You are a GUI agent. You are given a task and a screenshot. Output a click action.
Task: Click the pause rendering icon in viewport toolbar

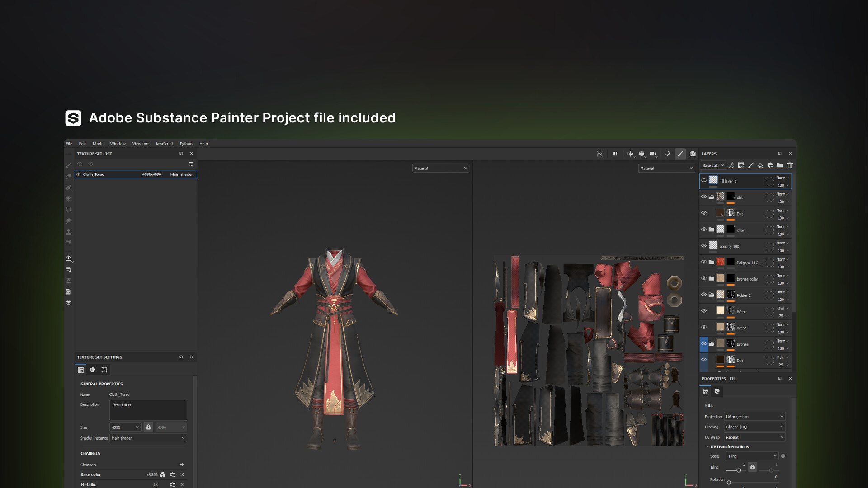(615, 154)
